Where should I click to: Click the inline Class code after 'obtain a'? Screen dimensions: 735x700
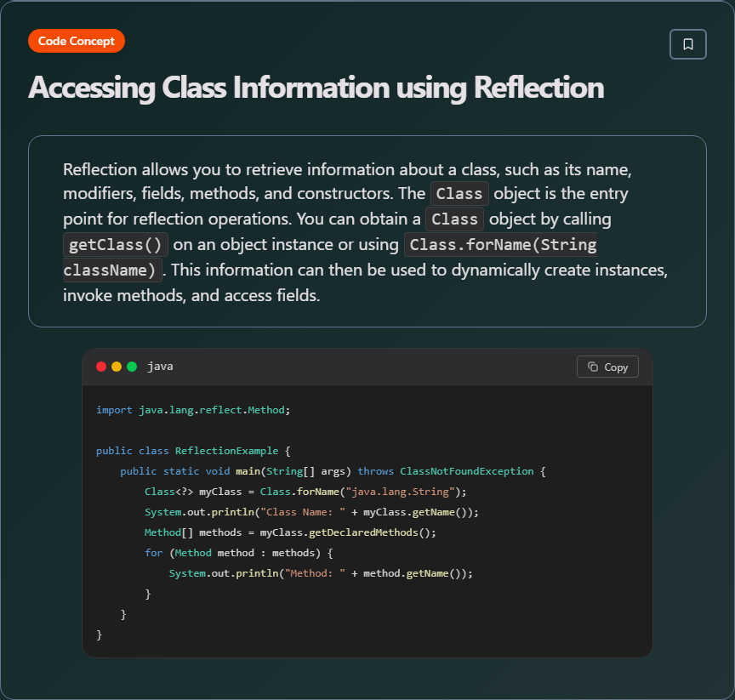pyautogui.click(x=454, y=219)
